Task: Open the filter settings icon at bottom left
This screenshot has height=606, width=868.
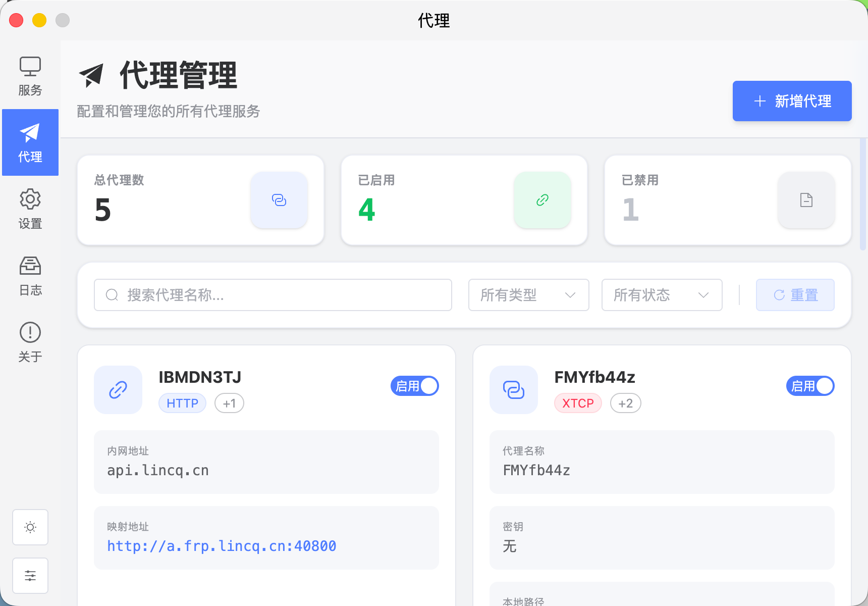Action: tap(30, 575)
